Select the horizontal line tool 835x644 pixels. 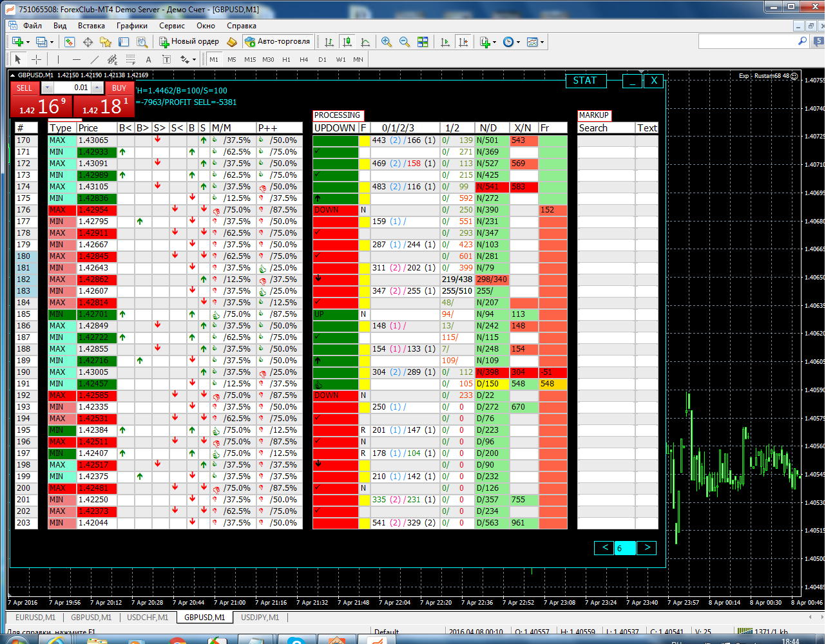(76, 59)
